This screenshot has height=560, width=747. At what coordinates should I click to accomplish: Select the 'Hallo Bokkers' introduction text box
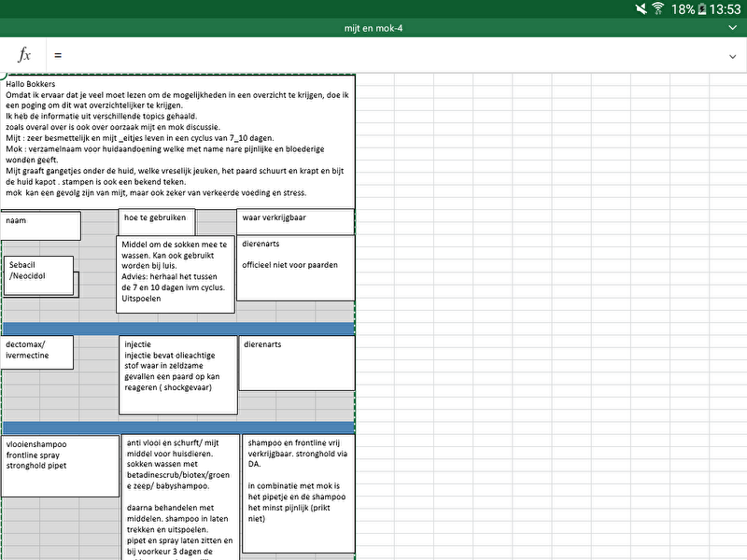(x=177, y=142)
